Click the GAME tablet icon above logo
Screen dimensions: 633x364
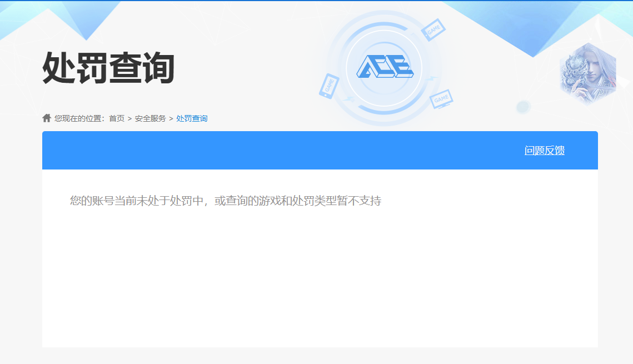point(432,29)
